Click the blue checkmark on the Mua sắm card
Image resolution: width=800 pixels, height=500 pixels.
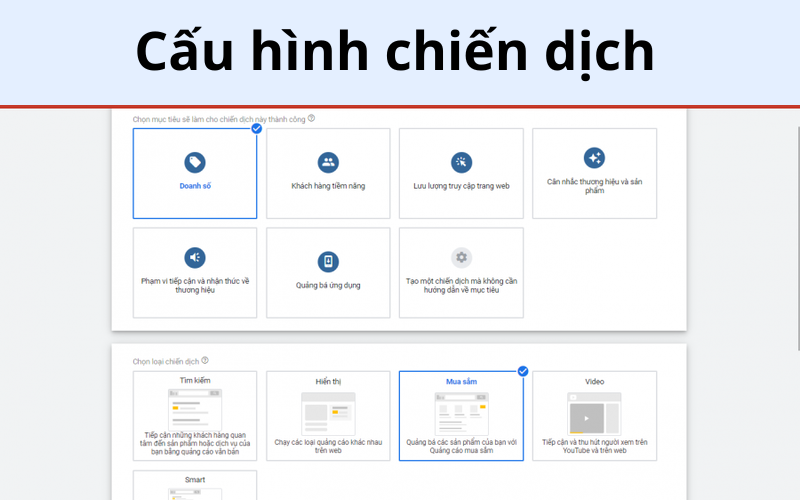(x=523, y=371)
